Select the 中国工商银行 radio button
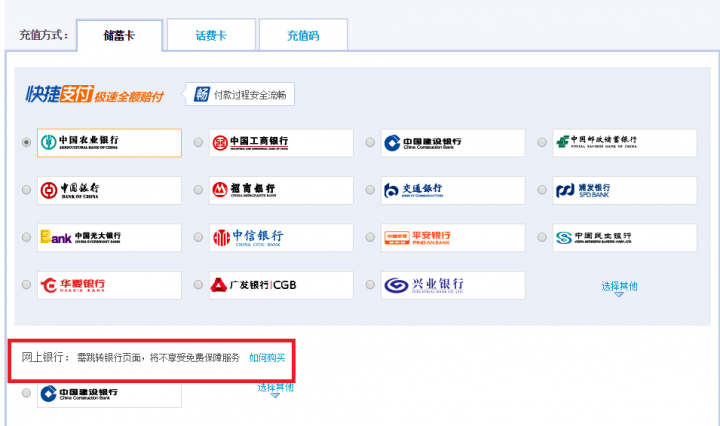The image size is (720, 426). coord(198,142)
